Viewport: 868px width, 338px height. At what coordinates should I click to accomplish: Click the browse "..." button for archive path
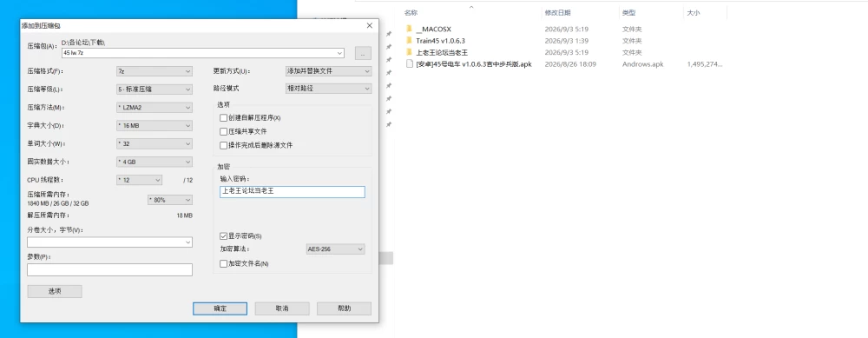[x=363, y=53]
